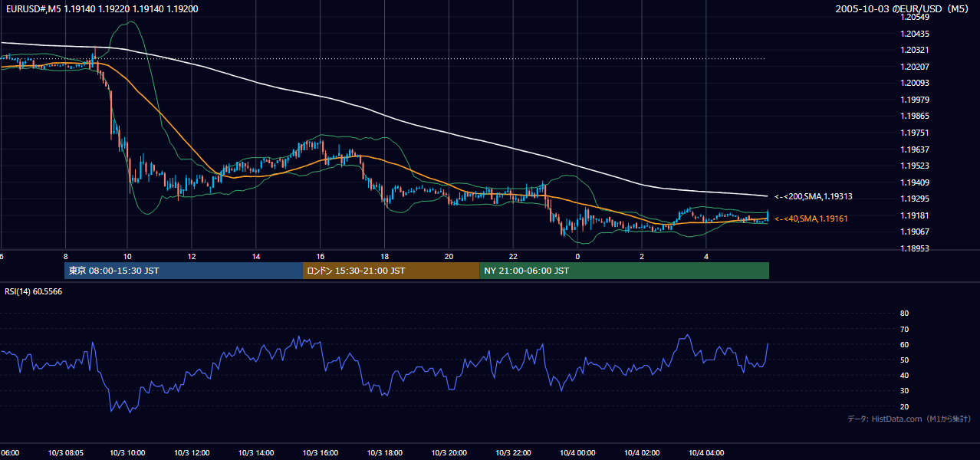Viewport: 980px width, 460px height.
Task: Click RSI scale level 70
Action: coord(904,330)
